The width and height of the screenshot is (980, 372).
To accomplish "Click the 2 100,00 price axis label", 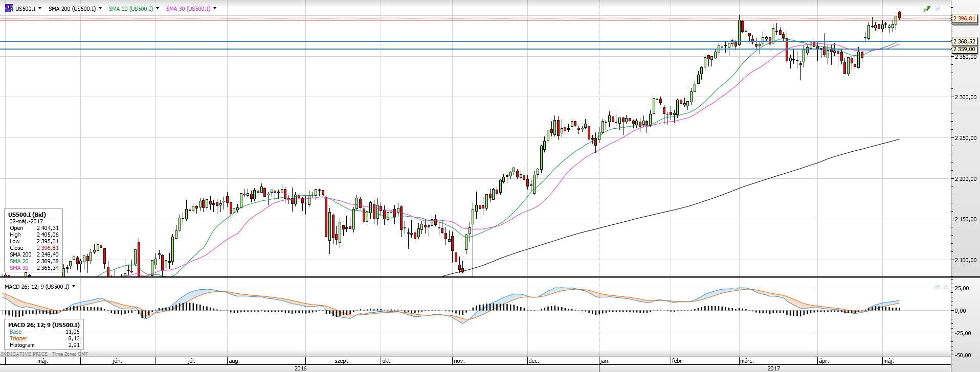I will [966, 260].
